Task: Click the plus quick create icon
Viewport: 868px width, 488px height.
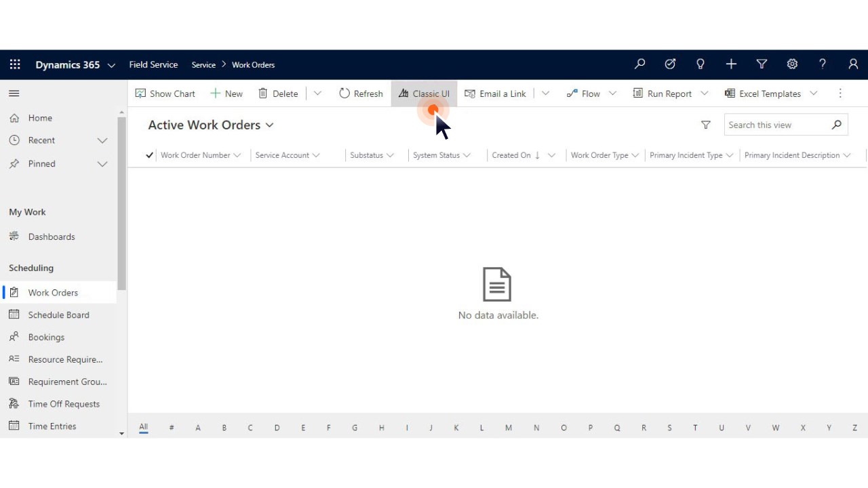Action: point(731,64)
